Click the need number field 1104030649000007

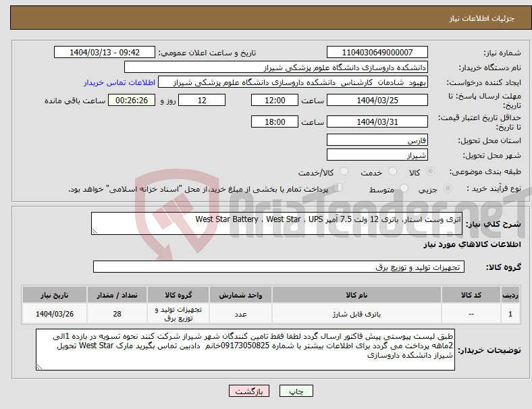coord(377,52)
